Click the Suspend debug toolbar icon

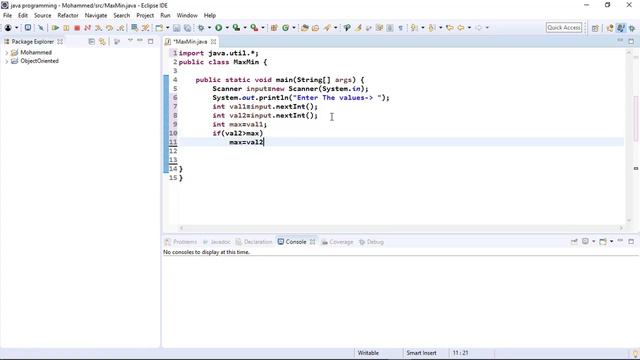tap(66, 28)
